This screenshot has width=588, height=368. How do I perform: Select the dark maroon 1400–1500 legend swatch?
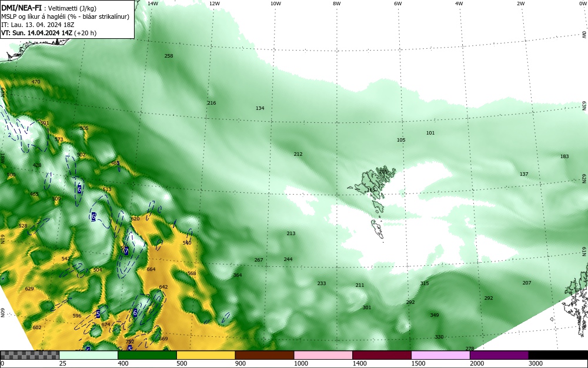click(382, 355)
